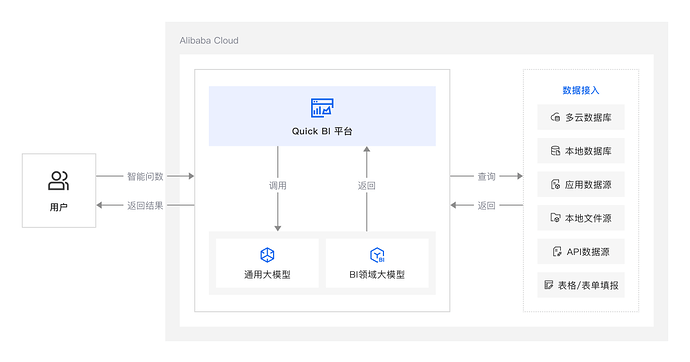This screenshot has height=362, width=690.
Task: Click the 表格/表单填报 form icon
Action: click(x=548, y=285)
